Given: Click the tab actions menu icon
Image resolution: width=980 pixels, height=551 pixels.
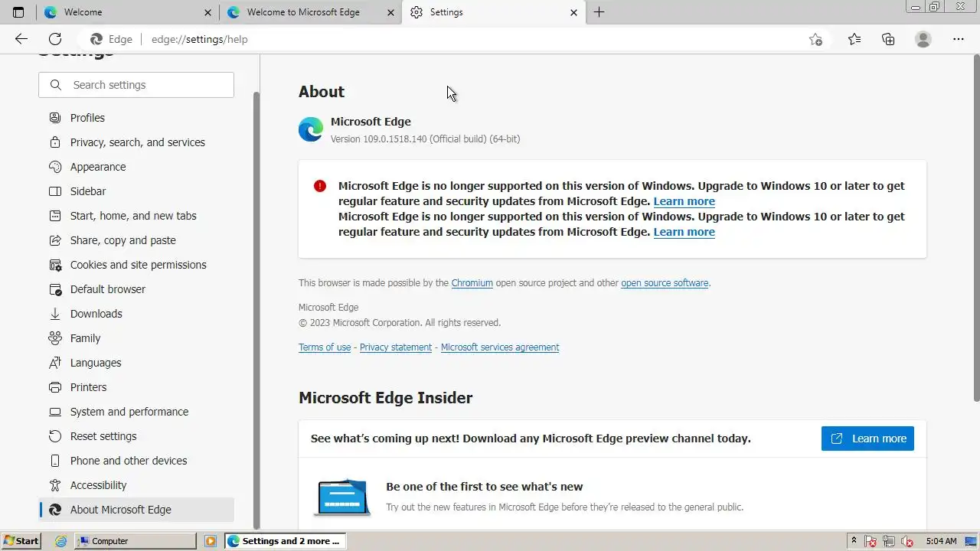Looking at the screenshot, I should 18,12.
